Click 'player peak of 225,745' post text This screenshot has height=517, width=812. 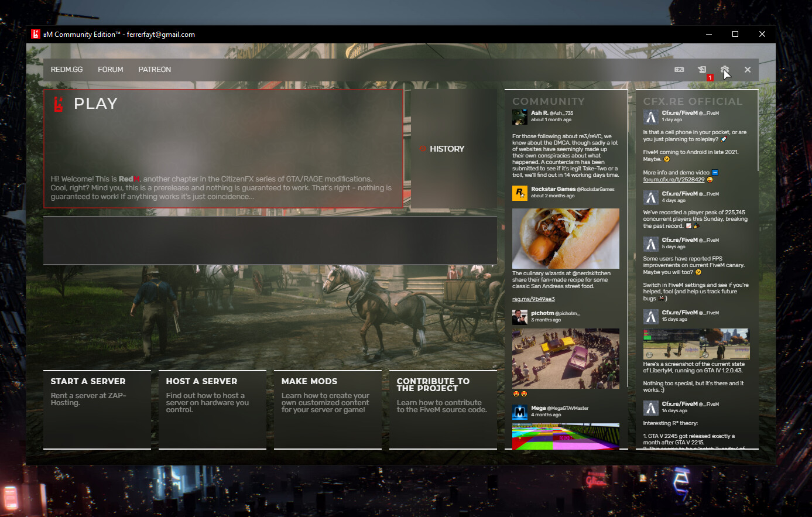[x=695, y=219]
